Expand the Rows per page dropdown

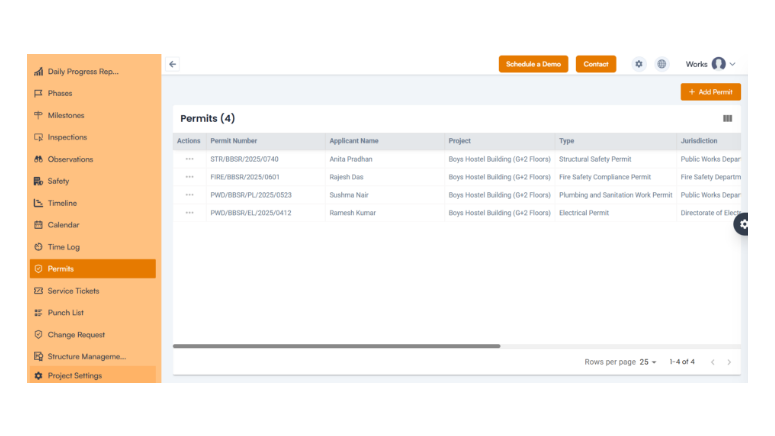648,362
